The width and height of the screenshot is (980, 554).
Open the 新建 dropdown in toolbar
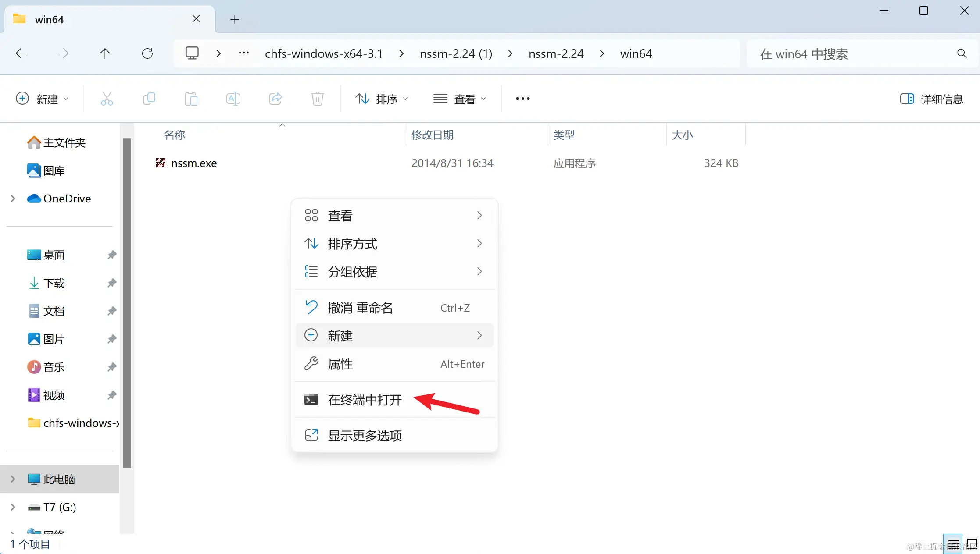coord(42,99)
